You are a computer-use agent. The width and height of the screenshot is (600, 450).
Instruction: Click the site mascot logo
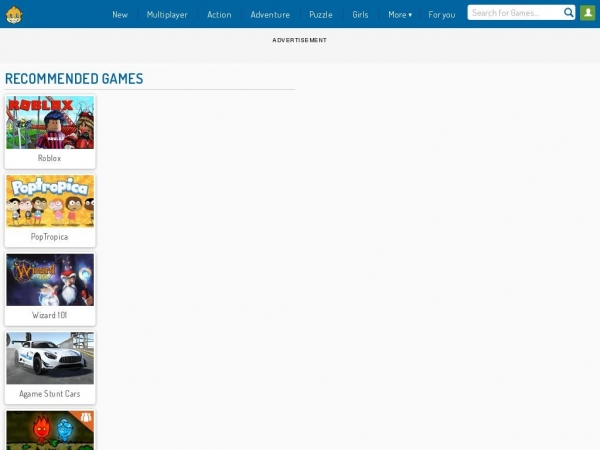coord(14,15)
